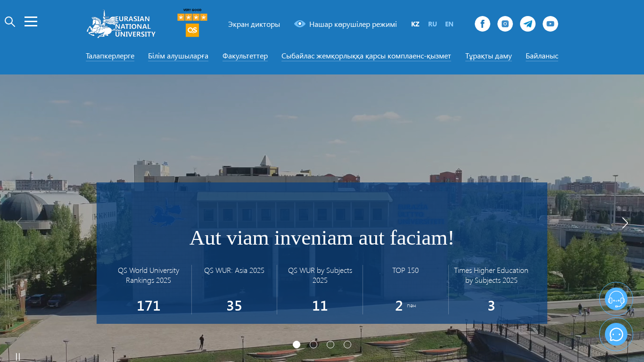This screenshot has height=362, width=644.
Task: Open the hamburger menu
Action: click(31, 22)
